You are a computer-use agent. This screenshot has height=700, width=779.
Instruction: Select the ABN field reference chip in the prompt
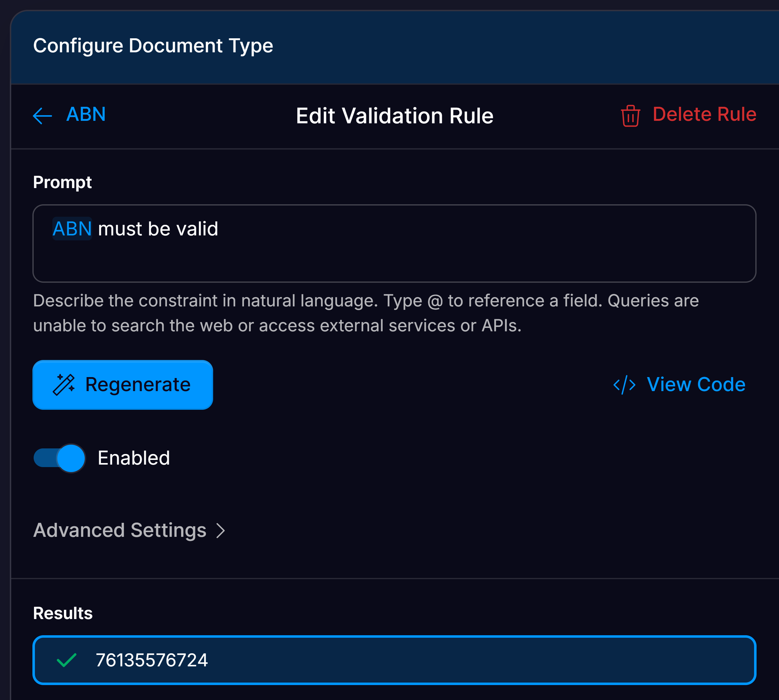click(x=72, y=229)
